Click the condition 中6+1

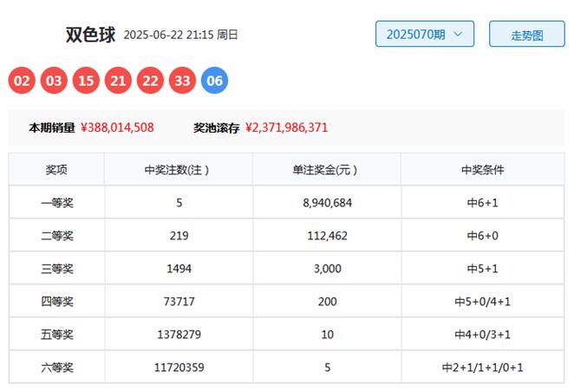tap(482, 202)
